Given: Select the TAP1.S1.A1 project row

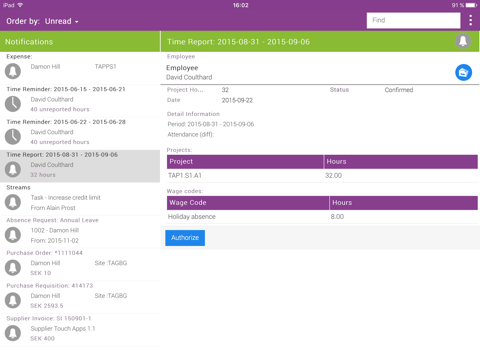Looking at the screenshot, I should pos(322,176).
